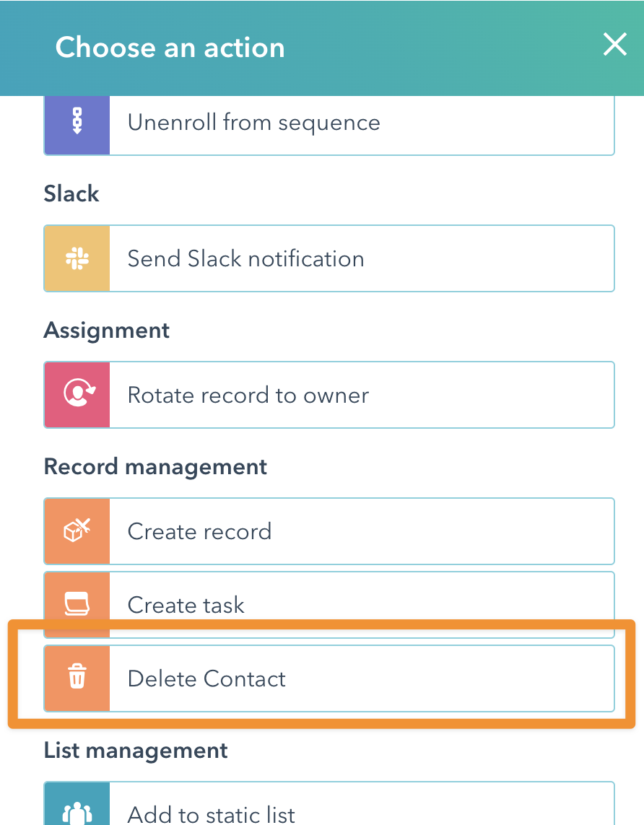Pick the Rotate record to owner action
This screenshot has height=825, width=644.
248,395
